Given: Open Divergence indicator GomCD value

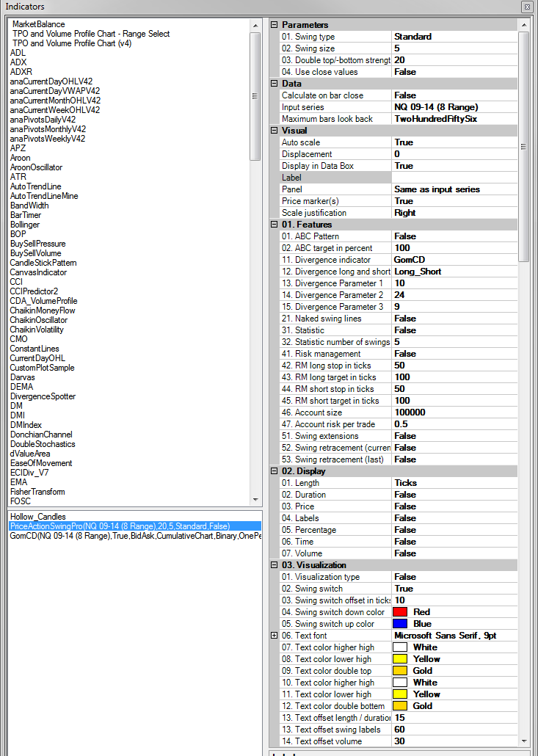Looking at the screenshot, I should tap(454, 260).
